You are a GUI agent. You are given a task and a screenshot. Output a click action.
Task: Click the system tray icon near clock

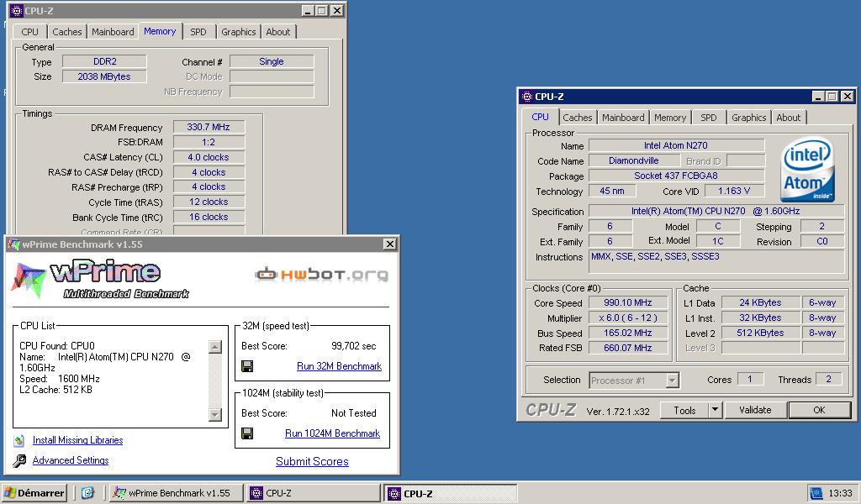[816, 493]
